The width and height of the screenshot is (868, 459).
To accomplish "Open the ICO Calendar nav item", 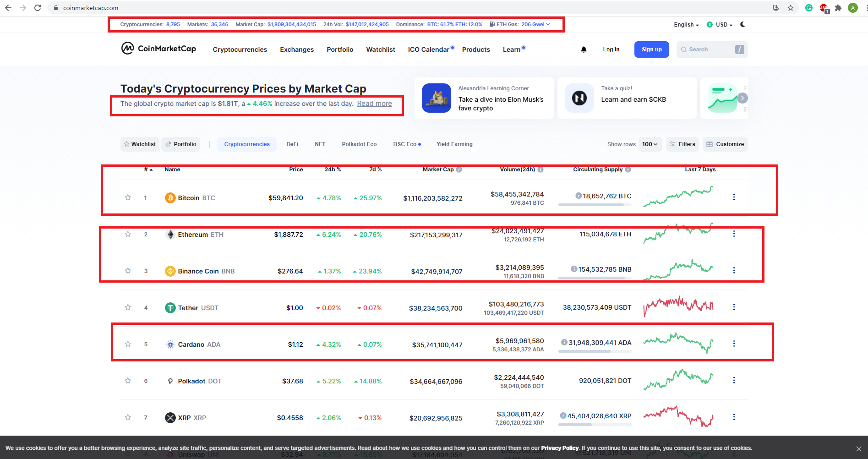I will [x=431, y=49].
